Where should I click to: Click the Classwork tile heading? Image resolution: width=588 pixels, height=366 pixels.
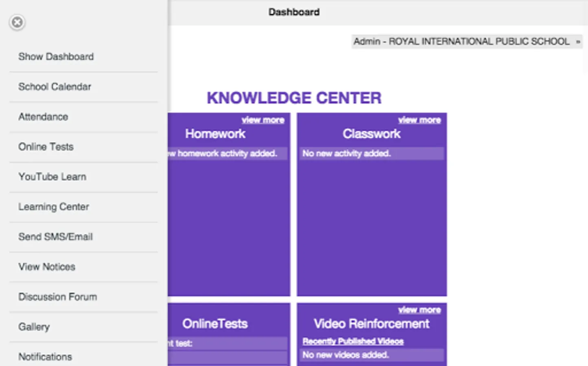click(371, 134)
